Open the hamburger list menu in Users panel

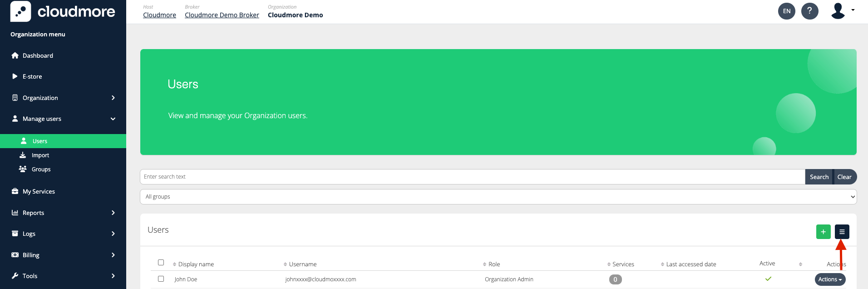(x=842, y=232)
